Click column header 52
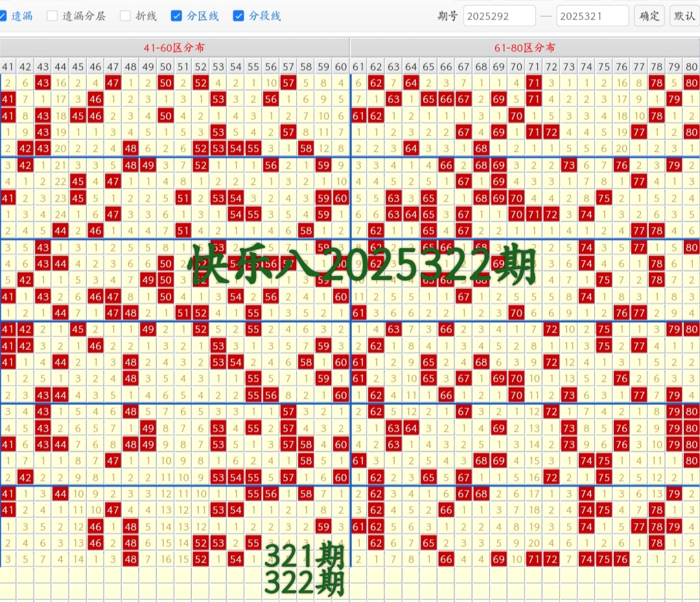Viewport: 700px width, 602px height. (201, 67)
